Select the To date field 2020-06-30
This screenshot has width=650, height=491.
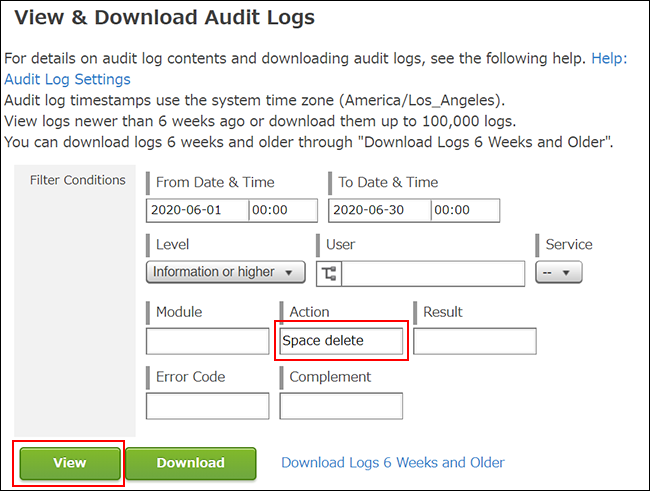click(379, 211)
